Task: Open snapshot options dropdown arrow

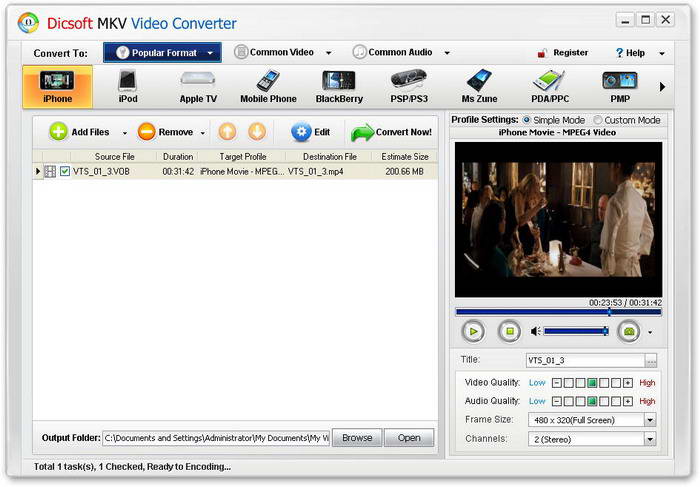Action: tap(650, 333)
